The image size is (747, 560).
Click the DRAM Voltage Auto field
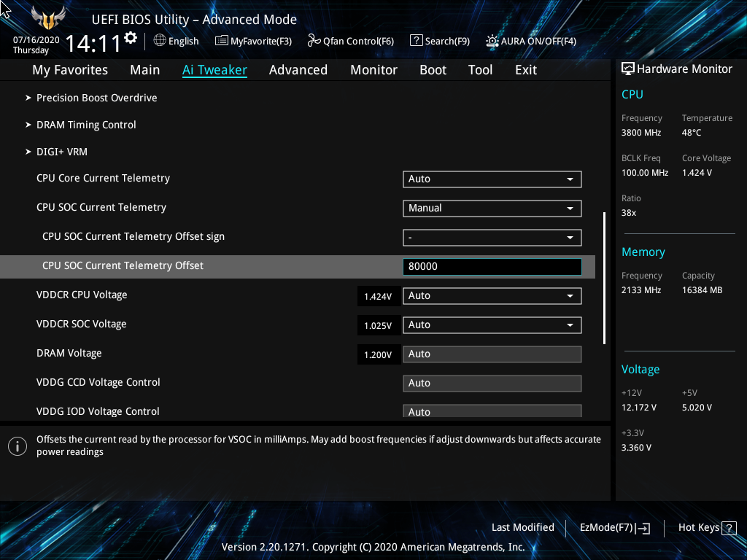(x=492, y=354)
